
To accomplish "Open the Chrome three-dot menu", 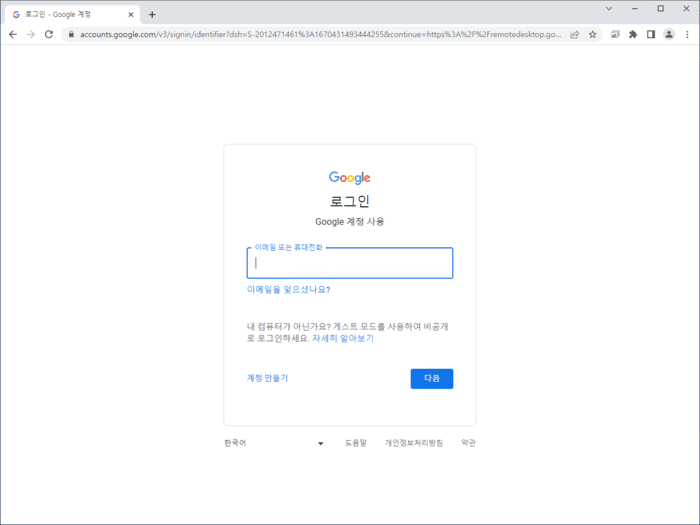I will tap(687, 34).
